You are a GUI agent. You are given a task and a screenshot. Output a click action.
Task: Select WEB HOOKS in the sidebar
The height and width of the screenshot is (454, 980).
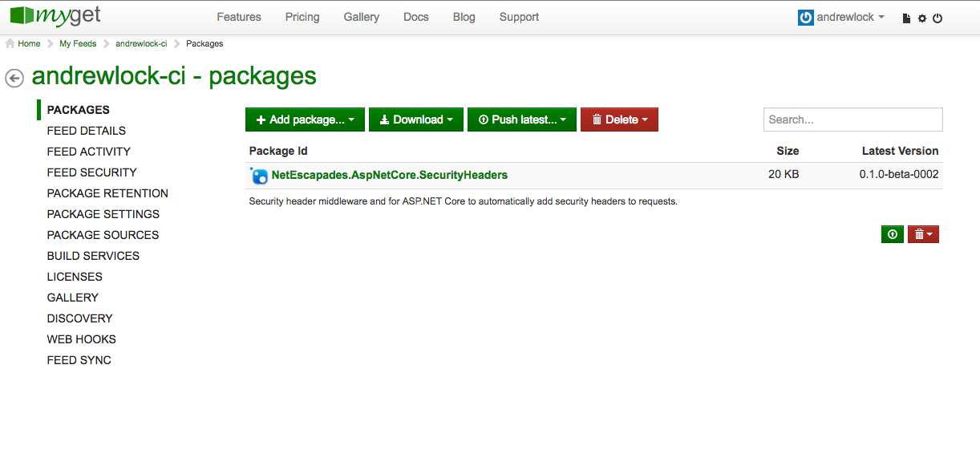click(82, 339)
